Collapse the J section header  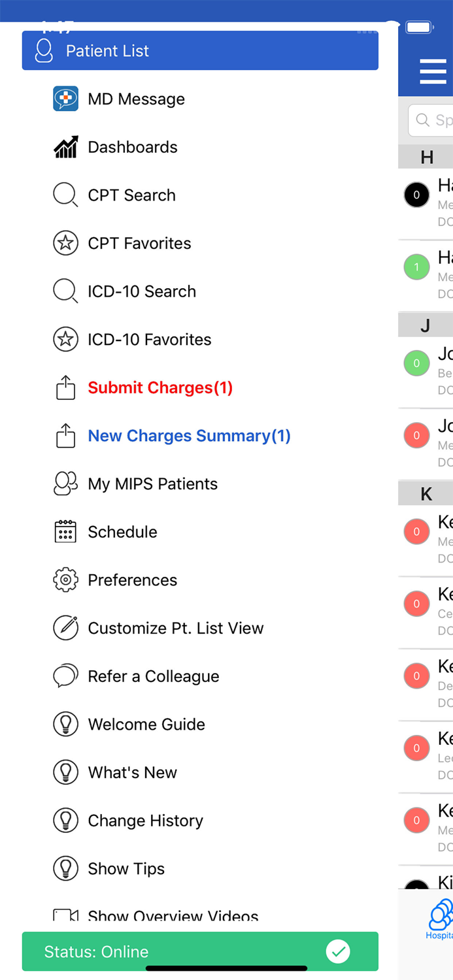(427, 325)
